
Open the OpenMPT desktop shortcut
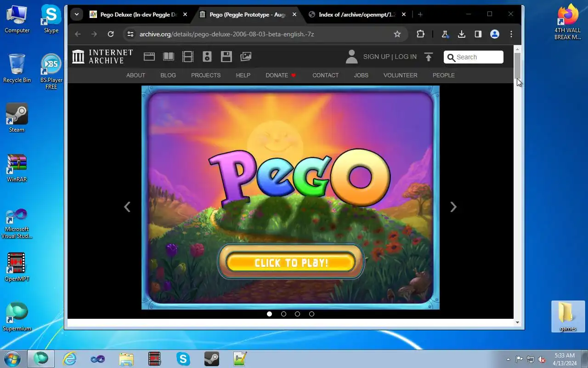(17, 267)
